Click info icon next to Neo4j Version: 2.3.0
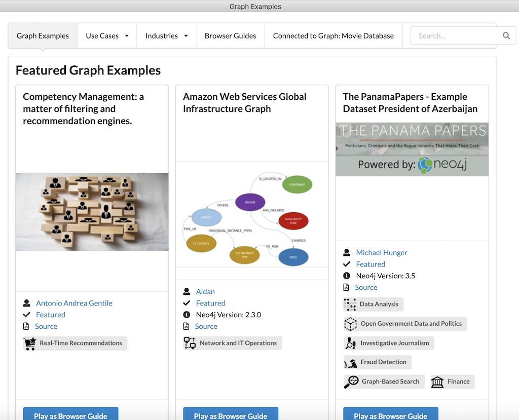Image resolution: width=519 pixels, height=420 pixels. click(187, 315)
